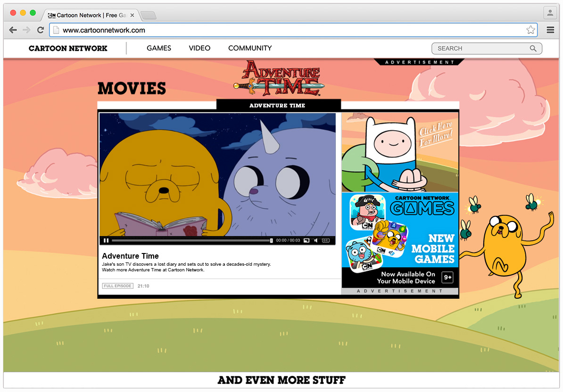Open the GAMES menu item

click(159, 48)
